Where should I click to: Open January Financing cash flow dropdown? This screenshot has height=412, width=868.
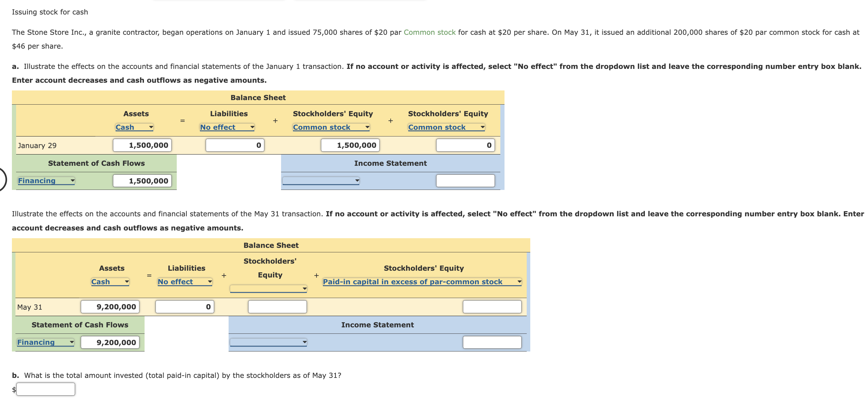coord(46,181)
